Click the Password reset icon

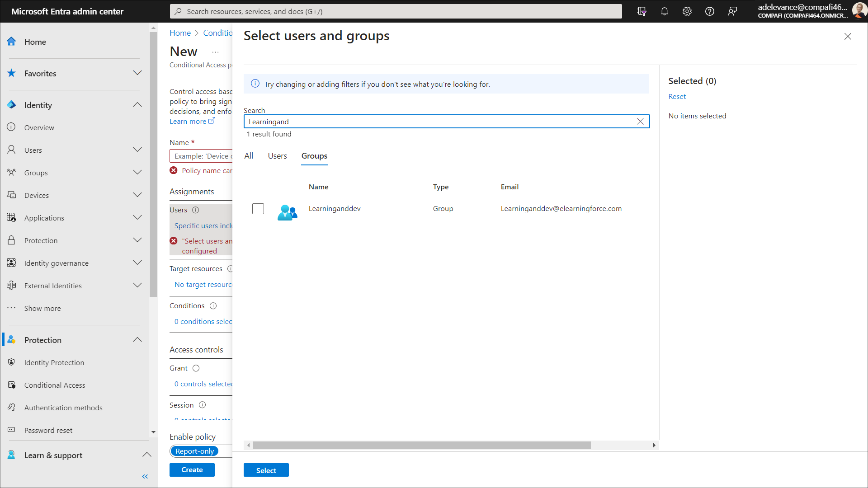tap(11, 430)
